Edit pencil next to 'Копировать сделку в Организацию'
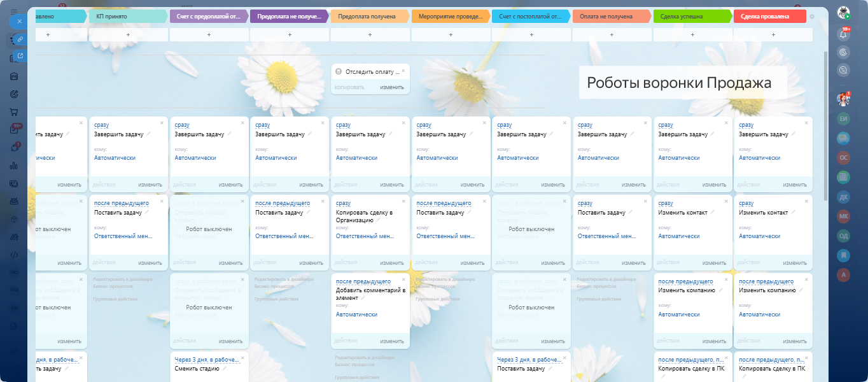The image size is (868, 382). coord(379,220)
